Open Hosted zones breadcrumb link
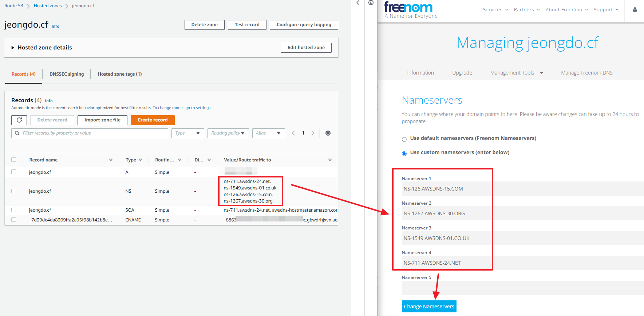 [x=48, y=6]
